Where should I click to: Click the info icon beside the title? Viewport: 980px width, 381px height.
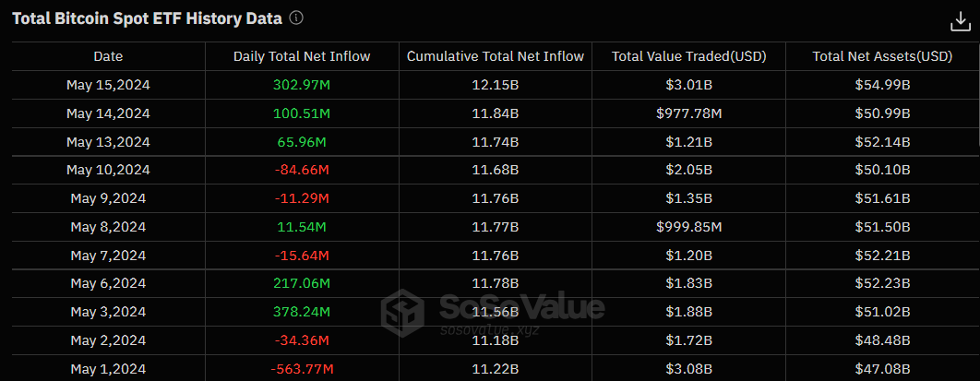pos(297,18)
